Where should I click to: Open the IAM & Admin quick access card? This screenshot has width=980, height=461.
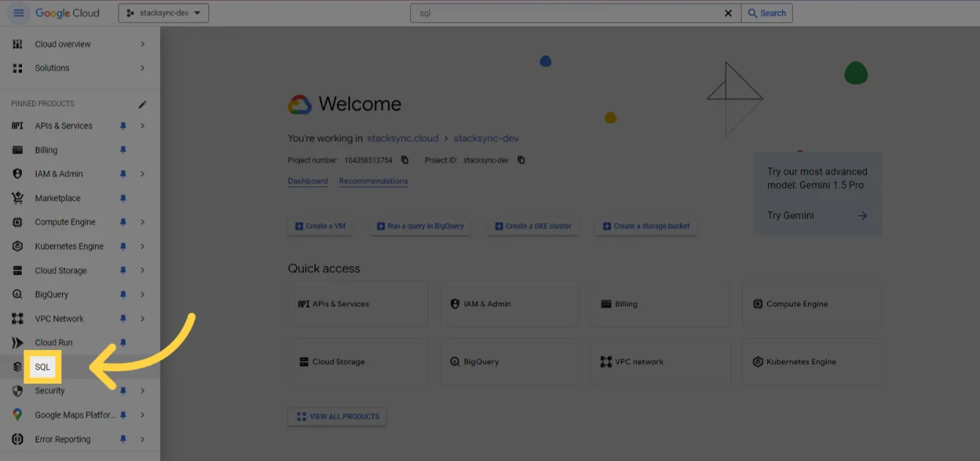pos(510,304)
